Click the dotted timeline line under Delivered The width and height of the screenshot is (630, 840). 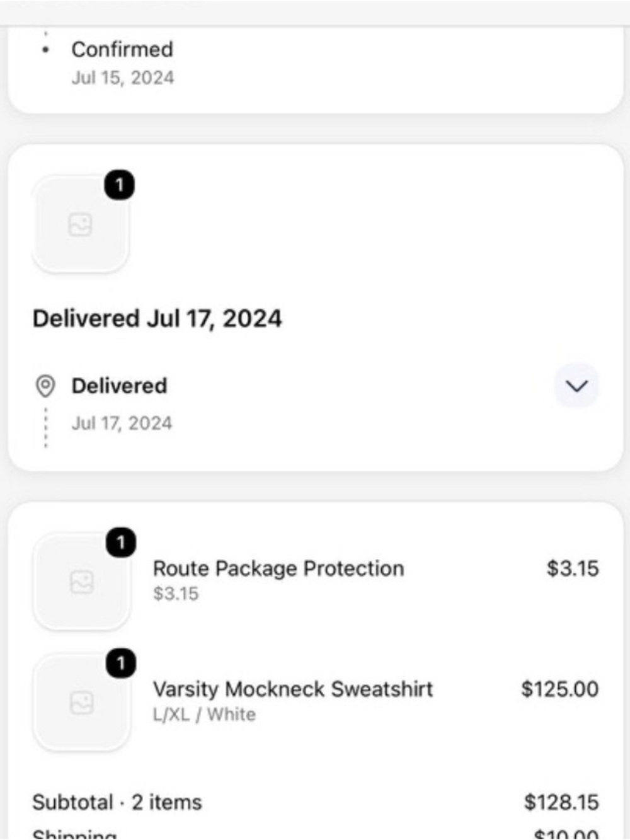pyautogui.click(x=45, y=427)
